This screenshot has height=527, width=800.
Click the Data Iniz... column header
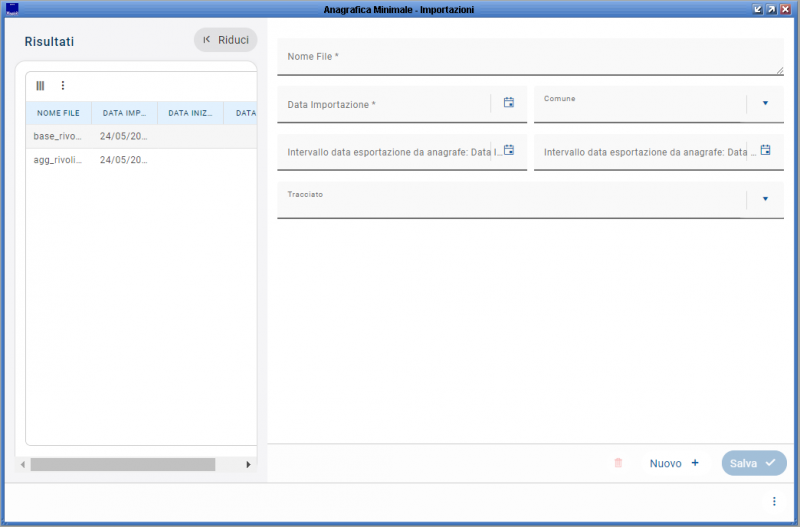click(x=190, y=113)
